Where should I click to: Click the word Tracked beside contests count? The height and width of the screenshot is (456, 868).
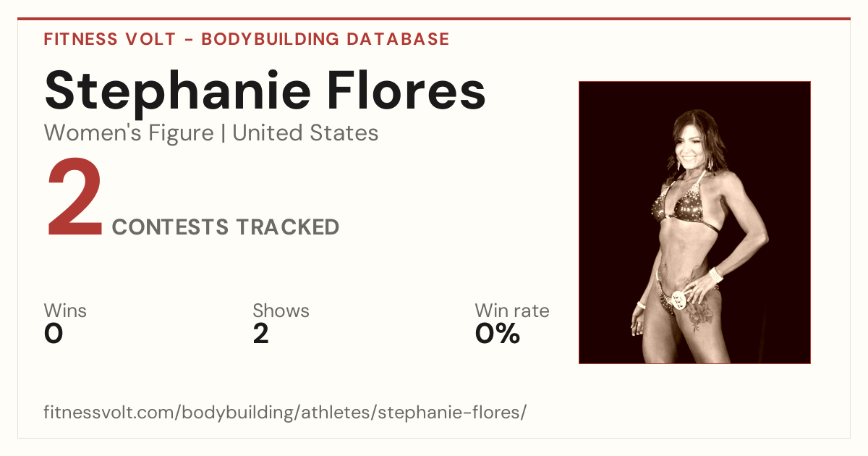(x=286, y=227)
